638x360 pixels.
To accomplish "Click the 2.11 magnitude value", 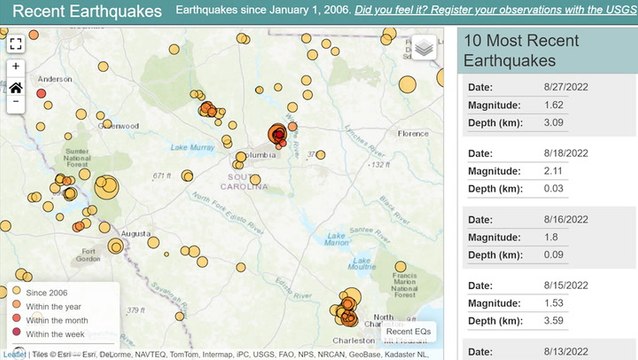I will tap(553, 171).
